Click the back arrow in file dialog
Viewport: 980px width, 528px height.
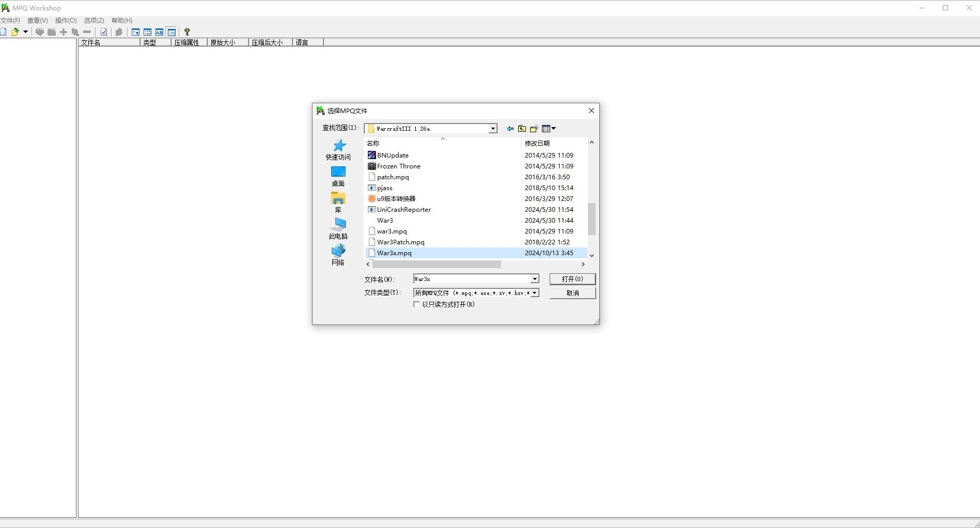(510, 129)
